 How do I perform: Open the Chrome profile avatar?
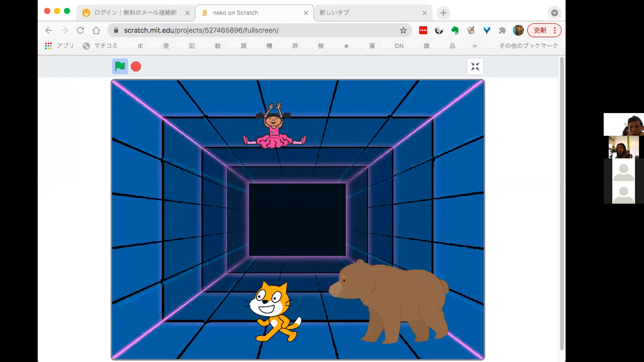518,30
